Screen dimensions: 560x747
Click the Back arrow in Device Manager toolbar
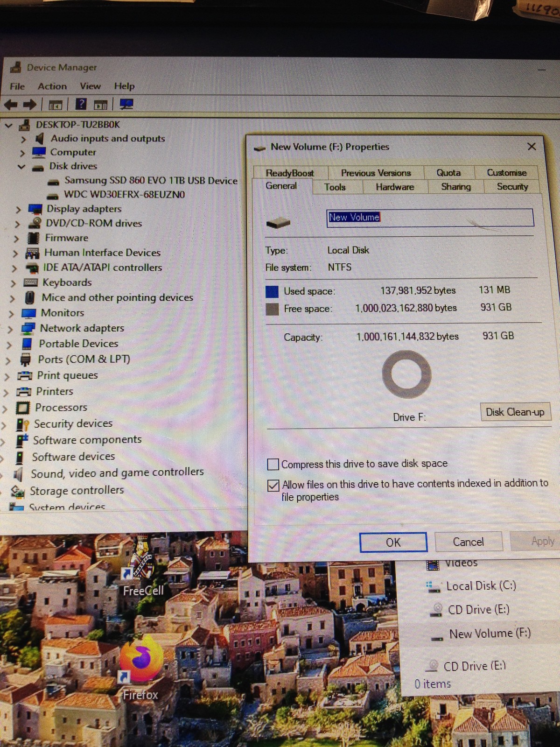(x=11, y=105)
